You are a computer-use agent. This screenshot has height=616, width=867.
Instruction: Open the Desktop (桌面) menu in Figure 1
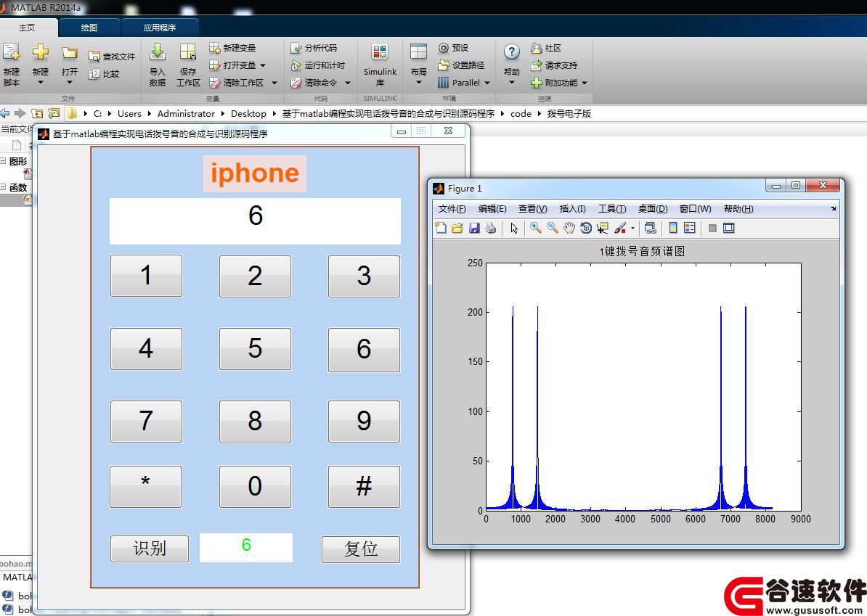point(653,209)
